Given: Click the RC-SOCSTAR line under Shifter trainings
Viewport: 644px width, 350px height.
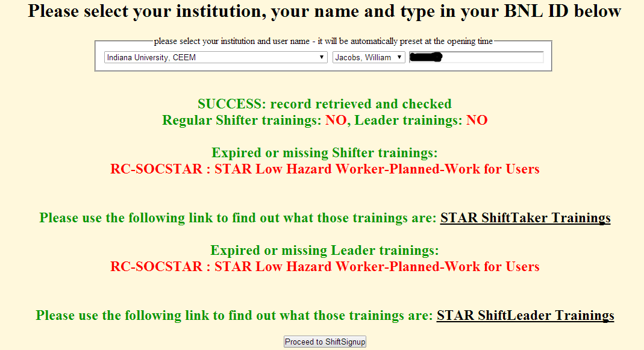Looking at the screenshot, I should (325, 169).
